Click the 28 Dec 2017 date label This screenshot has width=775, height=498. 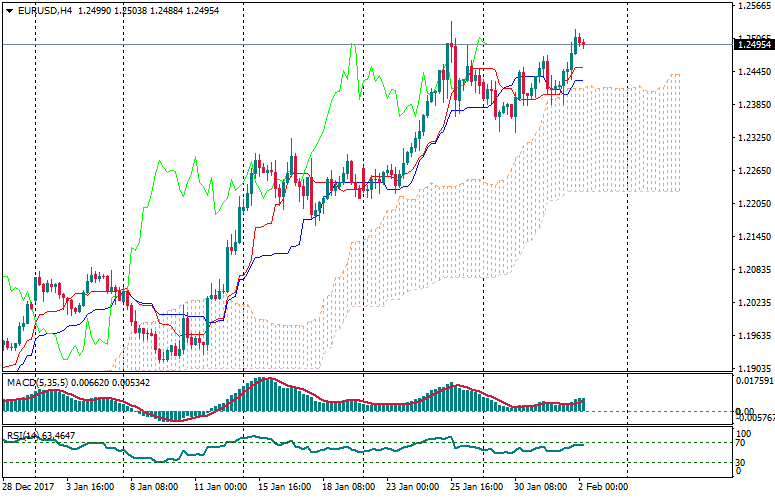[x=27, y=487]
